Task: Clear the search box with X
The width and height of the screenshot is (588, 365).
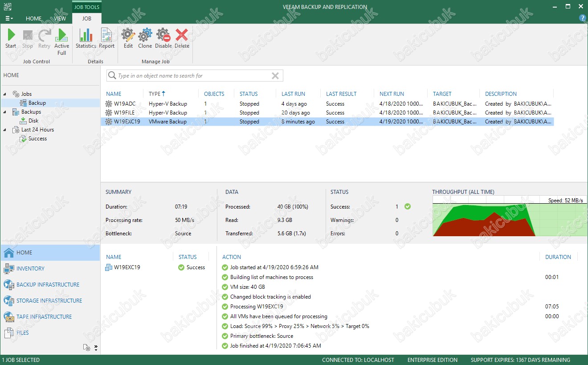Action: click(275, 76)
